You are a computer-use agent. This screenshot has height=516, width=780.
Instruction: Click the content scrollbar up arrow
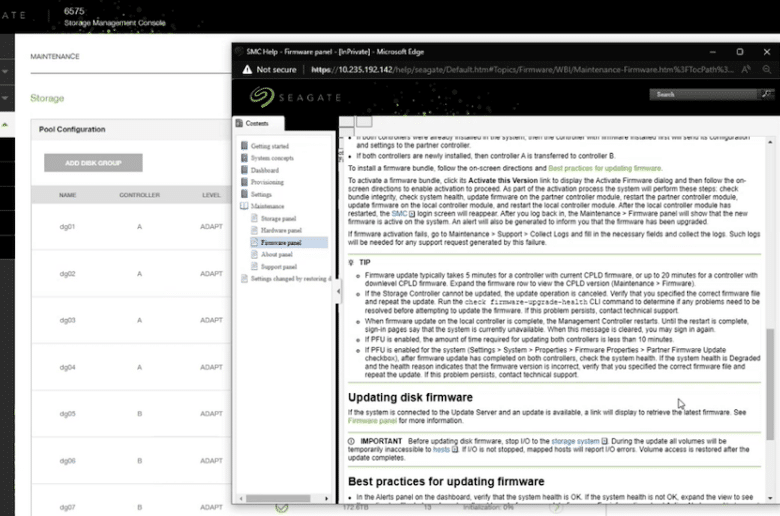770,142
